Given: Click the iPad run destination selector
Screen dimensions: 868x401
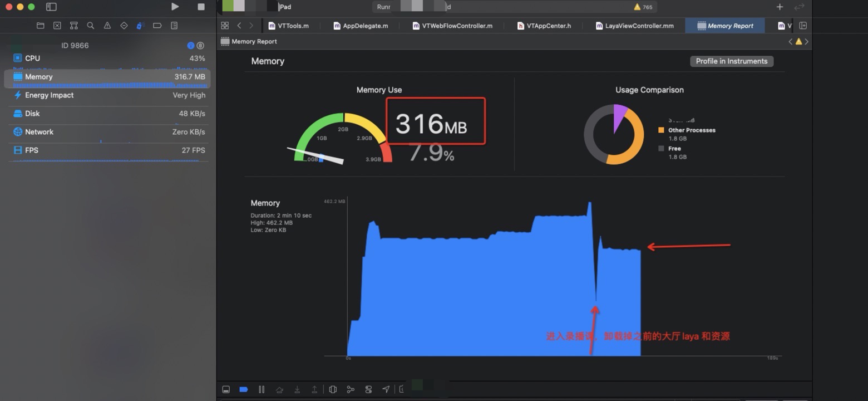Looking at the screenshot, I should [285, 7].
